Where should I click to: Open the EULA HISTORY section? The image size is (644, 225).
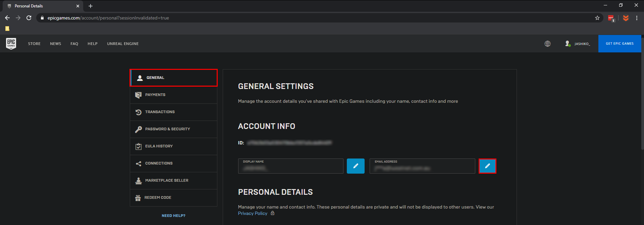tap(173, 146)
